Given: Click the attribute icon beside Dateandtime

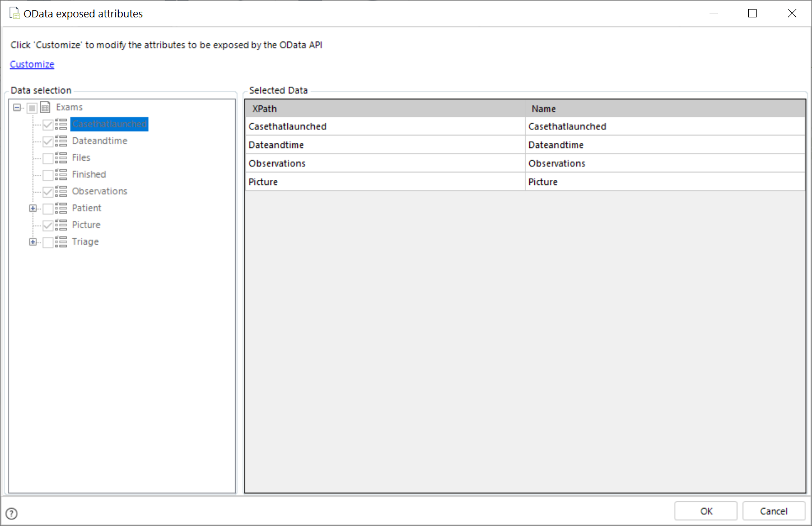Looking at the screenshot, I should [x=61, y=141].
